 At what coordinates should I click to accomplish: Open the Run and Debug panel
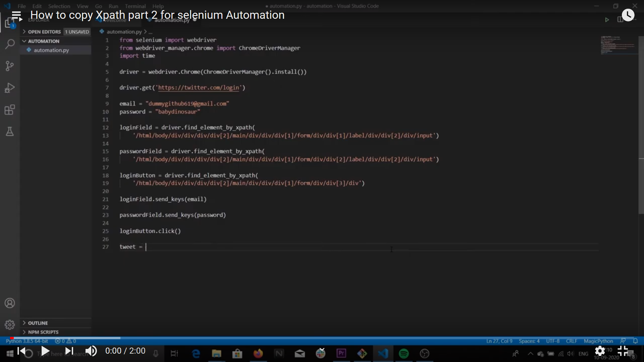coord(10,87)
